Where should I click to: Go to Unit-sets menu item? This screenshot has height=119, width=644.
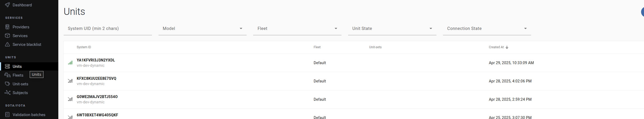tap(20, 84)
